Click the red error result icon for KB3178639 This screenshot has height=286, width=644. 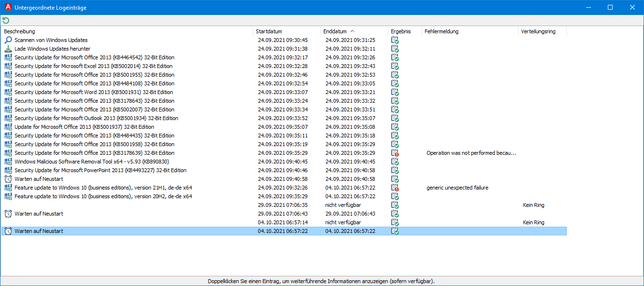(x=395, y=153)
